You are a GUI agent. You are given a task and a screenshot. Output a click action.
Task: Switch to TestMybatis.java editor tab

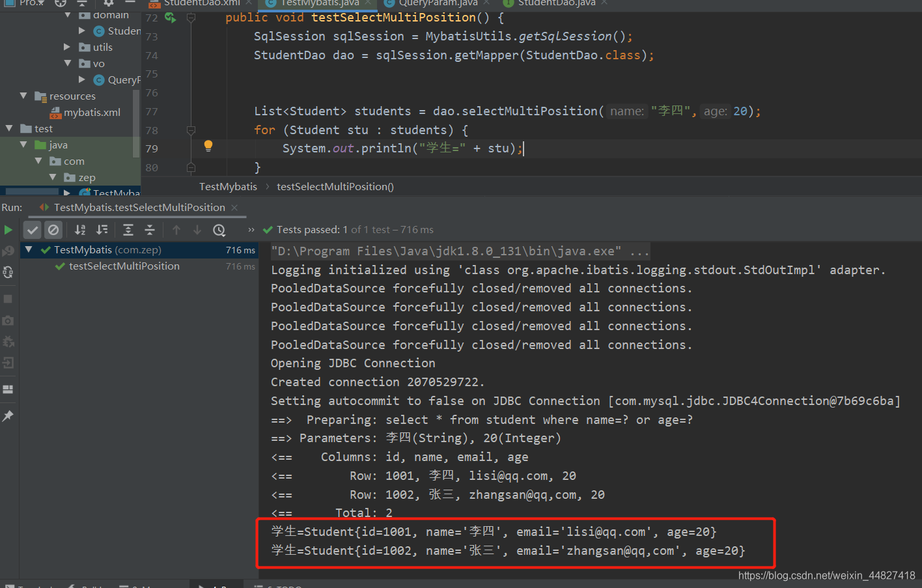pos(318,3)
